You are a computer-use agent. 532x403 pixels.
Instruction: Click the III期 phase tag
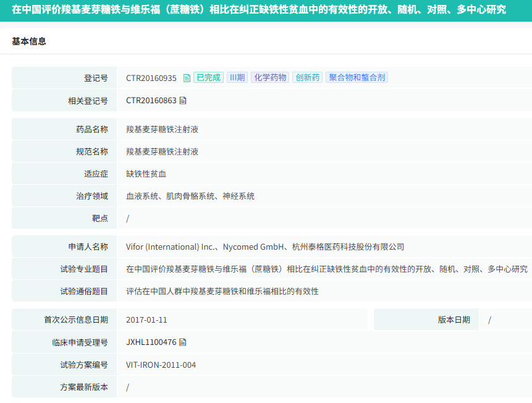(237, 77)
